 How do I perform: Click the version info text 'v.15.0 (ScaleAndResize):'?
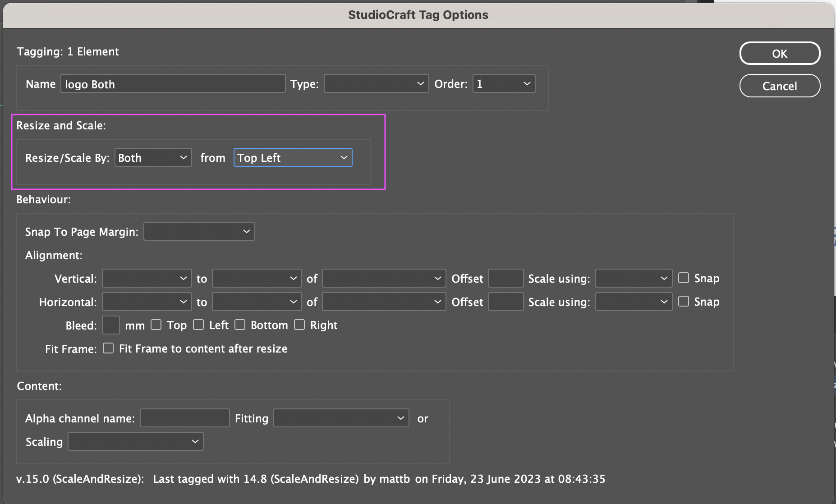80,479
